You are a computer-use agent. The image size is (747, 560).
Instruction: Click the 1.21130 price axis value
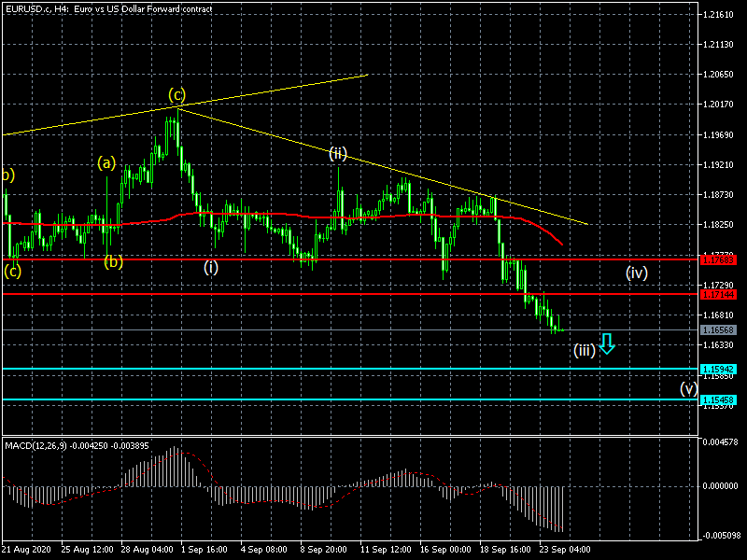pos(718,45)
